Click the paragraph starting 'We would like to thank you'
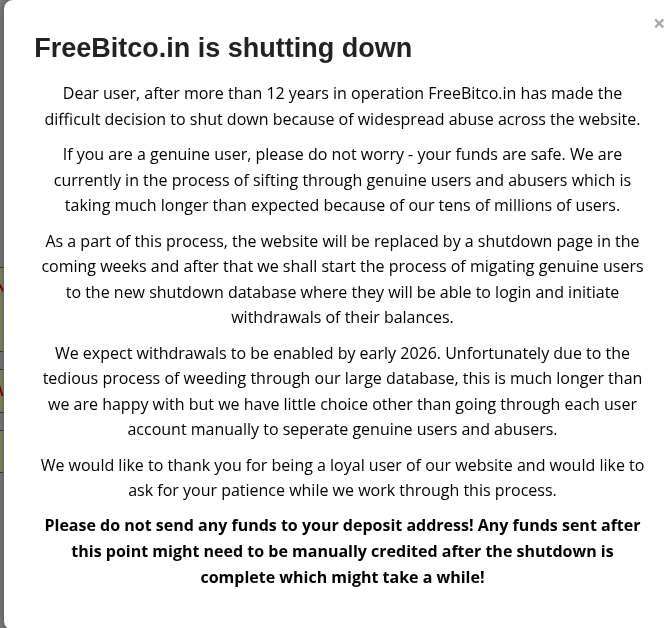Viewport: 669px width, 628px height. [342, 478]
